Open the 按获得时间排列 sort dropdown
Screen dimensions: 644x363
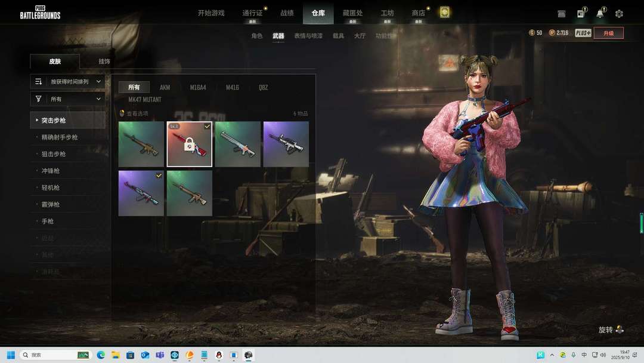[68, 81]
